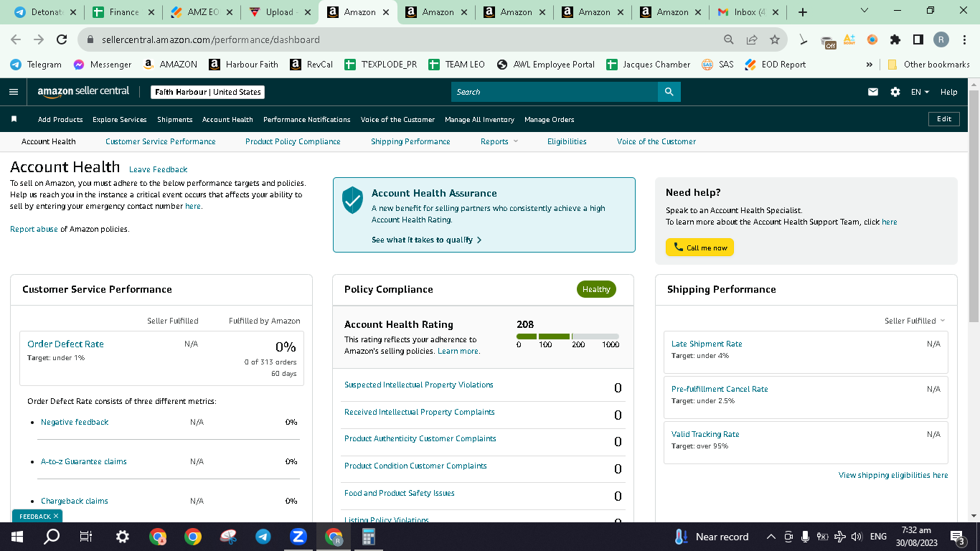980x551 pixels.
Task: Expand See what it takes to qualify
Action: [x=426, y=240]
